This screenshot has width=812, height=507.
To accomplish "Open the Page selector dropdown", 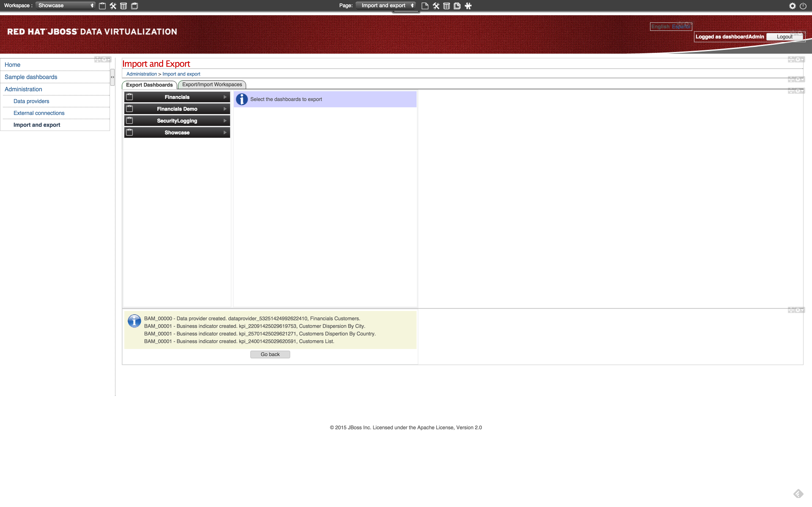I will 386,5.
